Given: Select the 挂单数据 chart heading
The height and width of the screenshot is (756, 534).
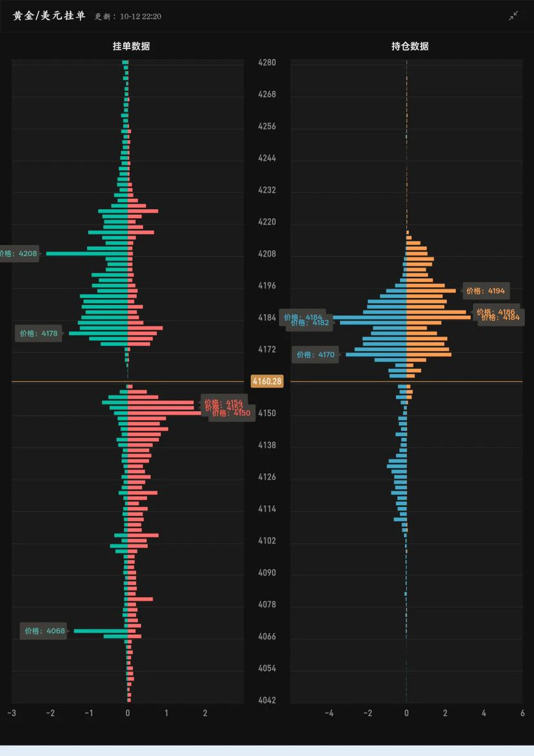Looking at the screenshot, I should (131, 46).
